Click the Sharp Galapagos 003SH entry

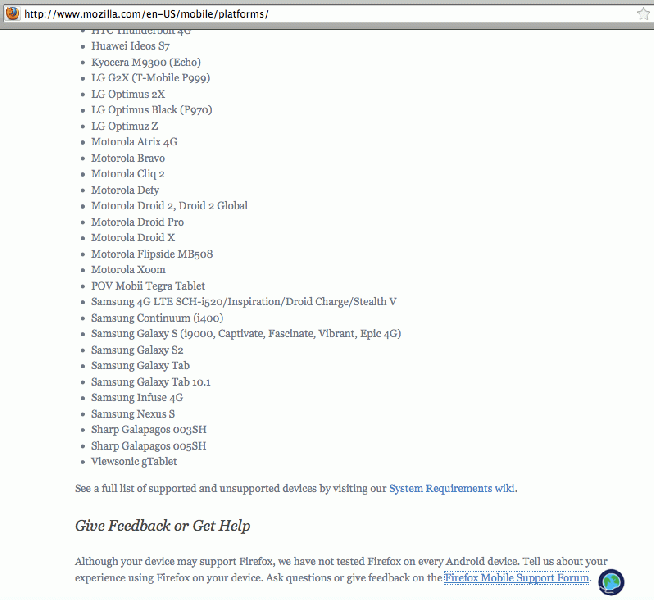pyautogui.click(x=149, y=429)
